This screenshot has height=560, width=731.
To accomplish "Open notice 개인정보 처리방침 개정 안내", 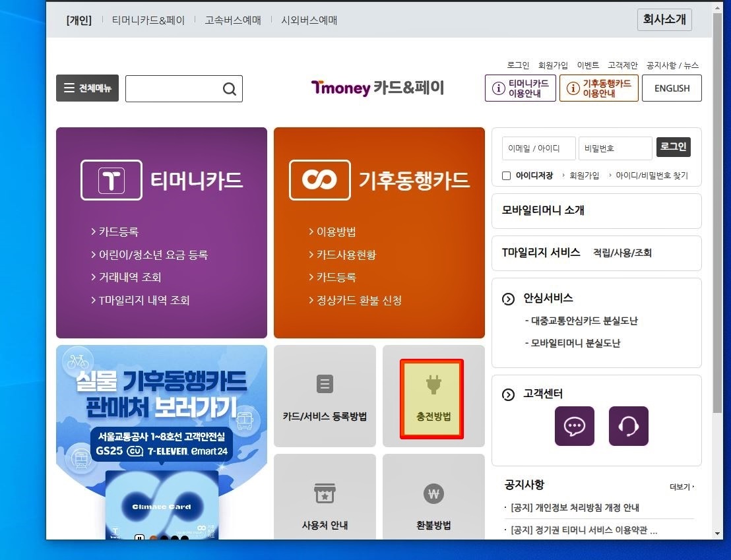I will 575,508.
